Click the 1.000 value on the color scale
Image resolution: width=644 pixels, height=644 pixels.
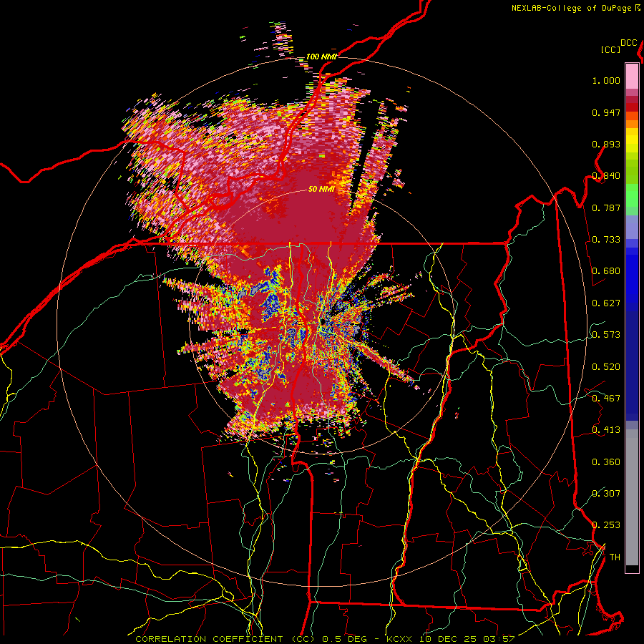(606, 80)
